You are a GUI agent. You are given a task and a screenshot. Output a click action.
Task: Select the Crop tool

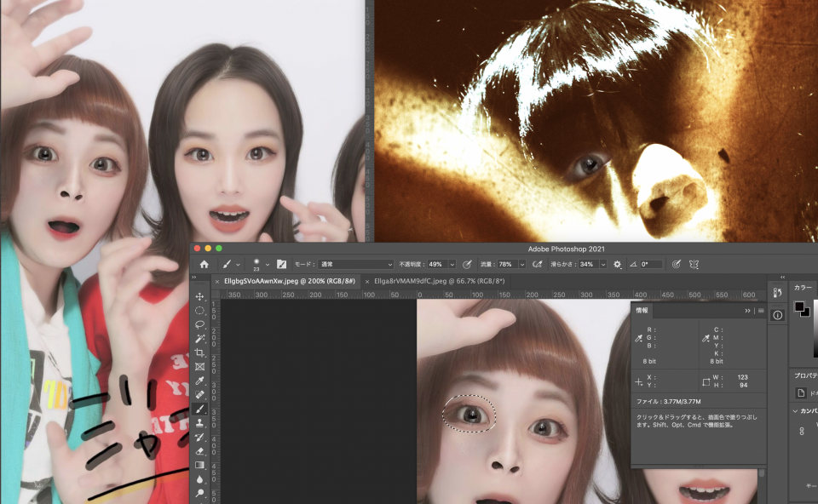(199, 352)
